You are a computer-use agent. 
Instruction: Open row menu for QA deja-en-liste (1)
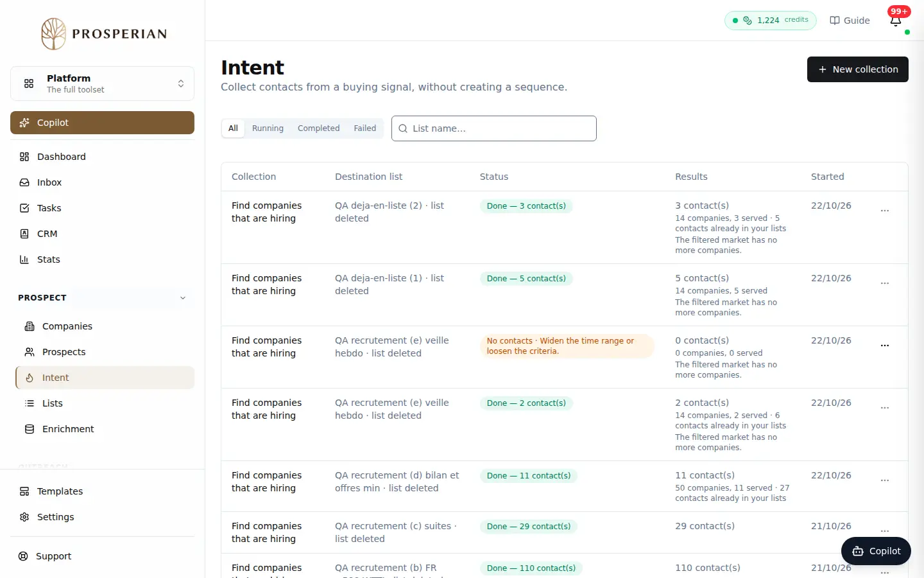pos(885,283)
